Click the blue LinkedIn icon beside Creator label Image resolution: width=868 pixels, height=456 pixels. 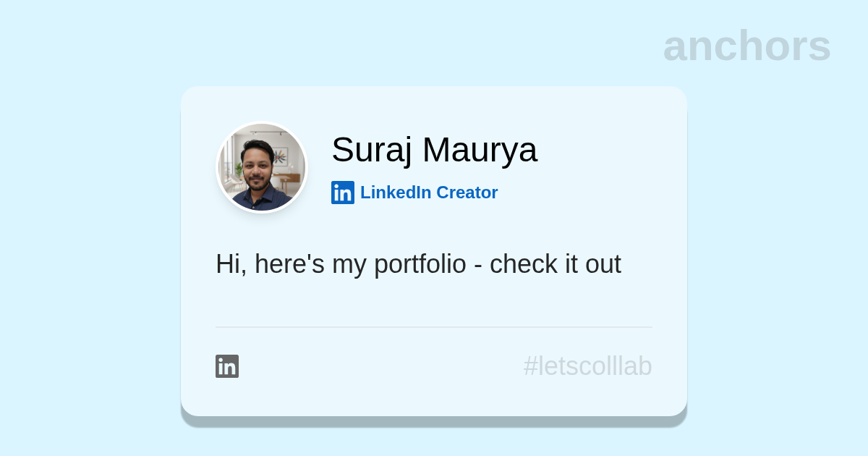click(x=342, y=193)
